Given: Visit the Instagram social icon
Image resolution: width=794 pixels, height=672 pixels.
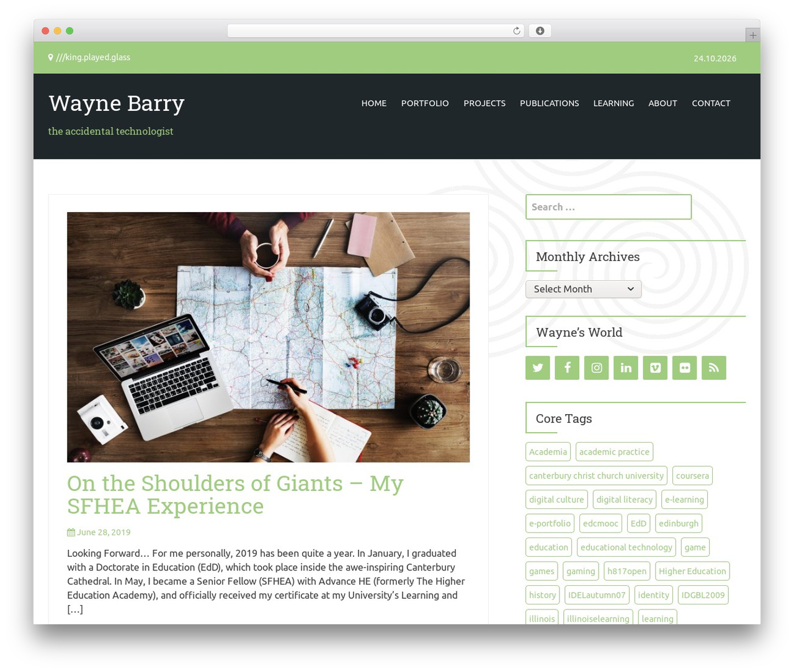Looking at the screenshot, I should (597, 368).
